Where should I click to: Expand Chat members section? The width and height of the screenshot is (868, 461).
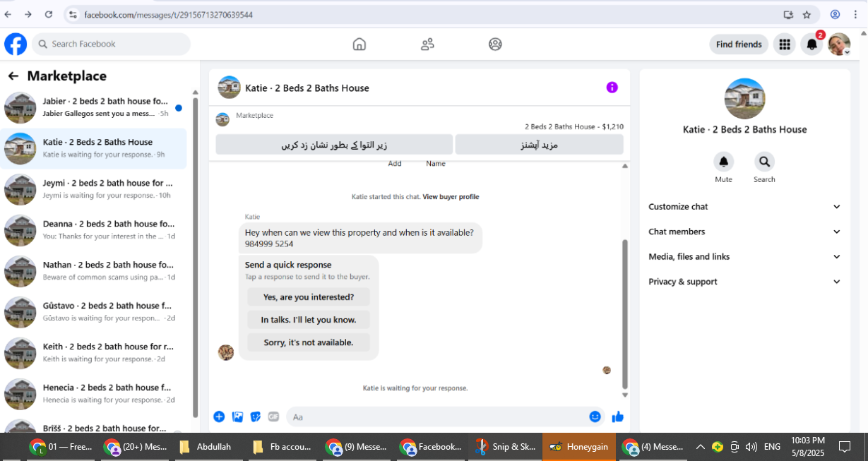(x=744, y=232)
